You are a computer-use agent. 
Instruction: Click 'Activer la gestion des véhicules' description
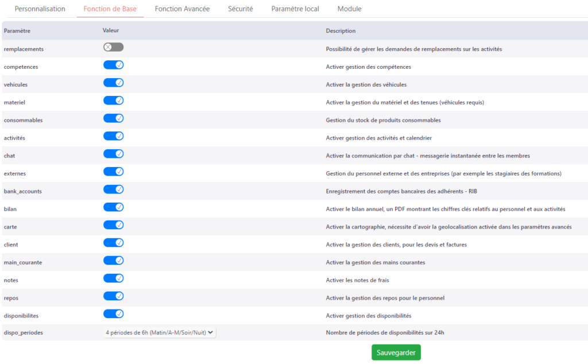(x=366, y=84)
